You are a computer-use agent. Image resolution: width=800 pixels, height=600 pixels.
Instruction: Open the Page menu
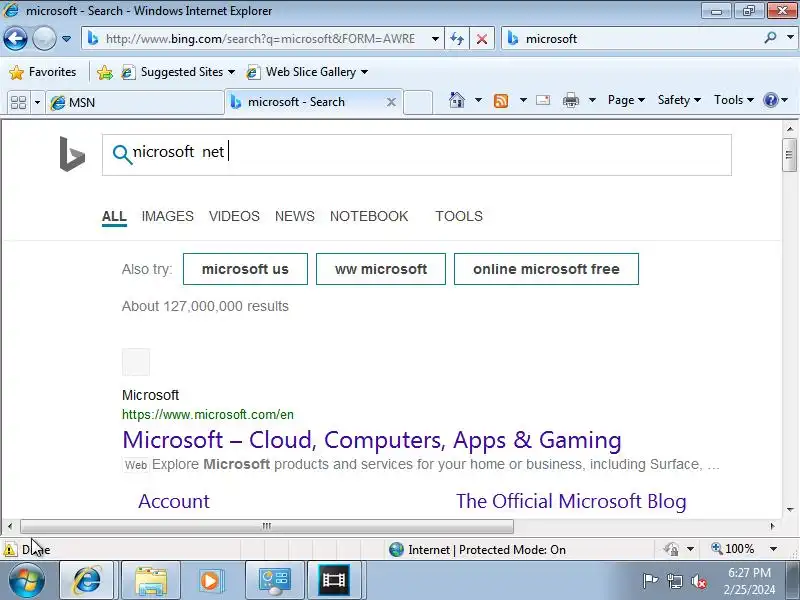coord(626,100)
